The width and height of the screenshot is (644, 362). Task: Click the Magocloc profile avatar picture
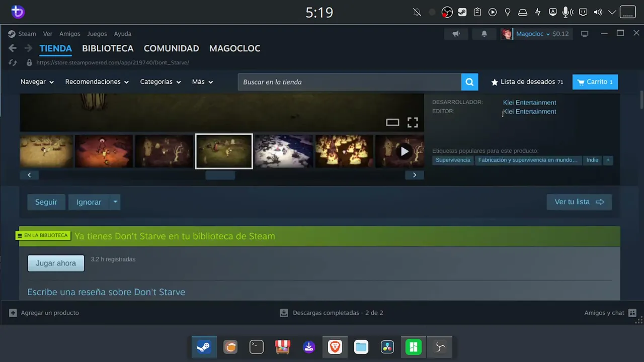(x=507, y=34)
